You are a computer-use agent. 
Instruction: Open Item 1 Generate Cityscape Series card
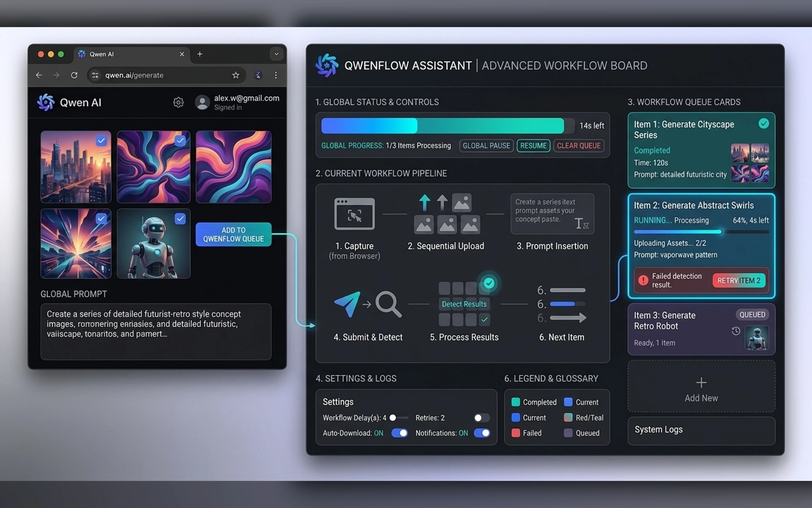pos(701,150)
